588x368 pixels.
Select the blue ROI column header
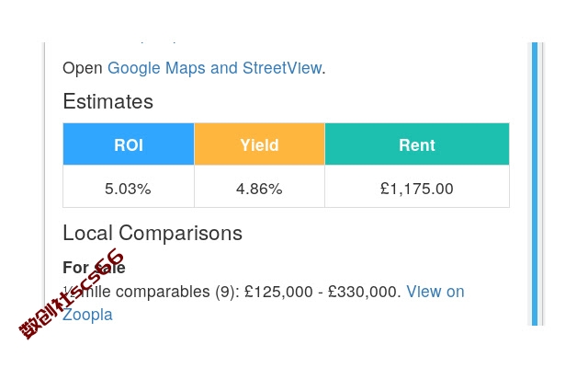[129, 144]
